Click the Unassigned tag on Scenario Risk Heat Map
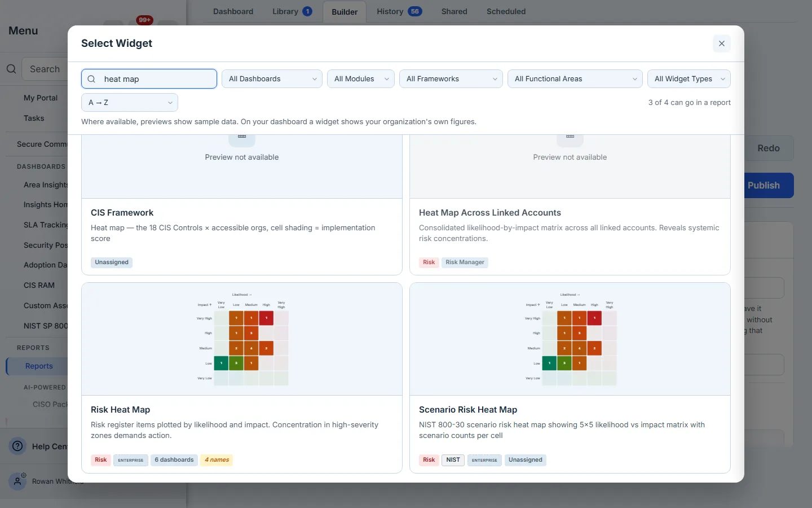 click(526, 460)
